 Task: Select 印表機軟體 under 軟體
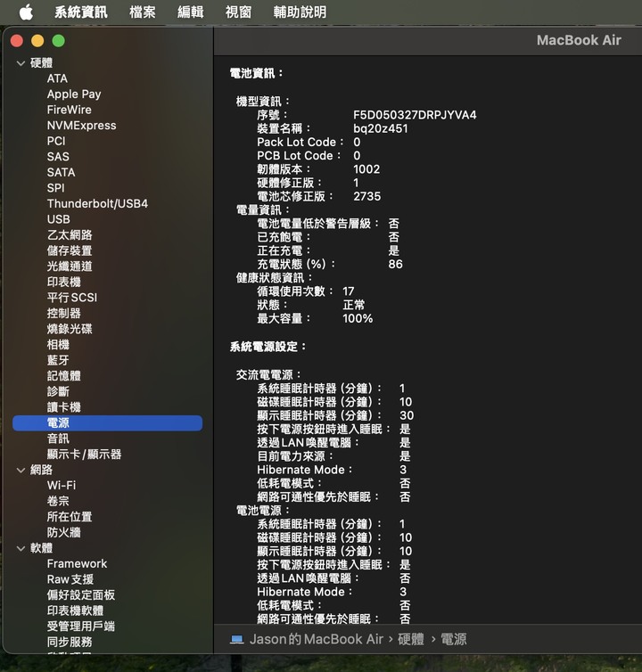coord(75,611)
